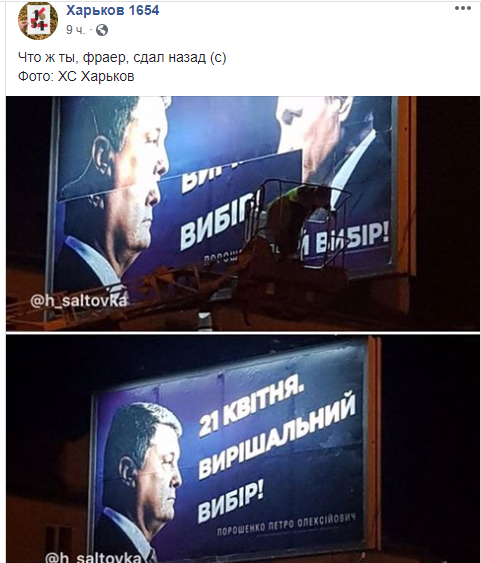
Task: Open the top billboard replacement photo
Action: [243, 213]
